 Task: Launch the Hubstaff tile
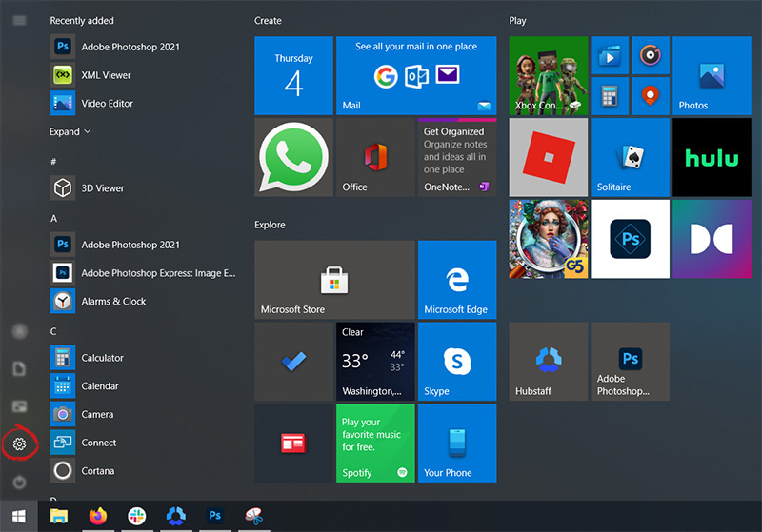coord(549,362)
